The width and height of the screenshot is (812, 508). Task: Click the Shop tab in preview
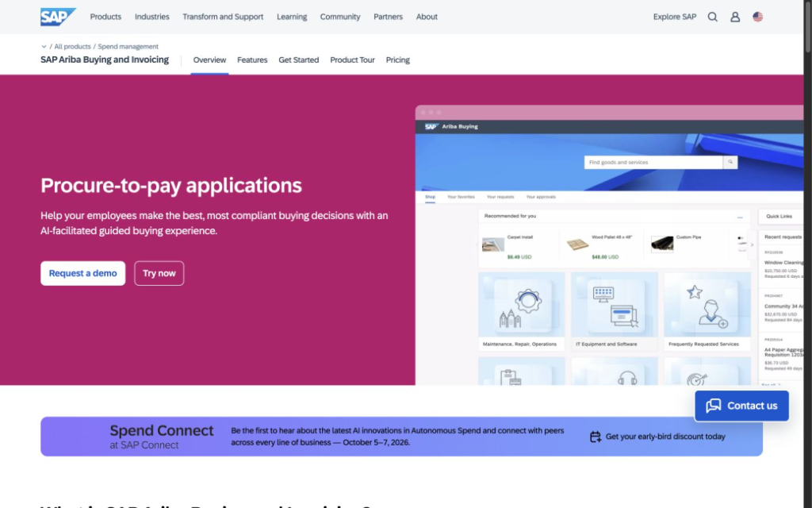(x=430, y=197)
